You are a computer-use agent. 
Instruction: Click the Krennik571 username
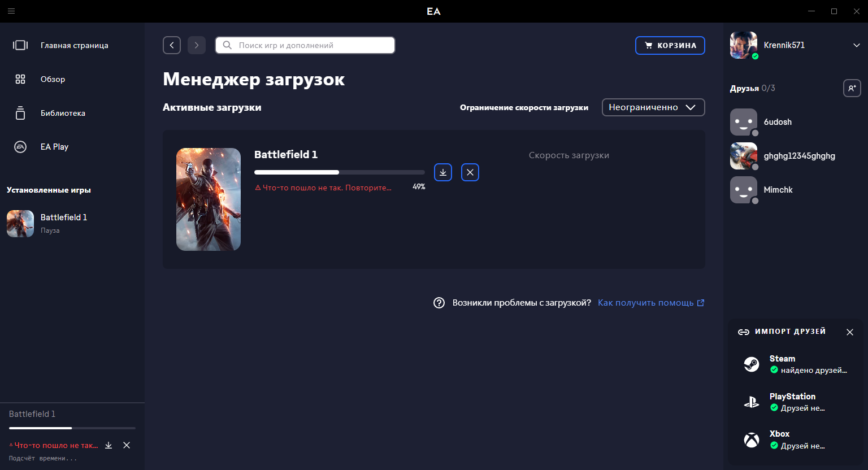pos(784,45)
